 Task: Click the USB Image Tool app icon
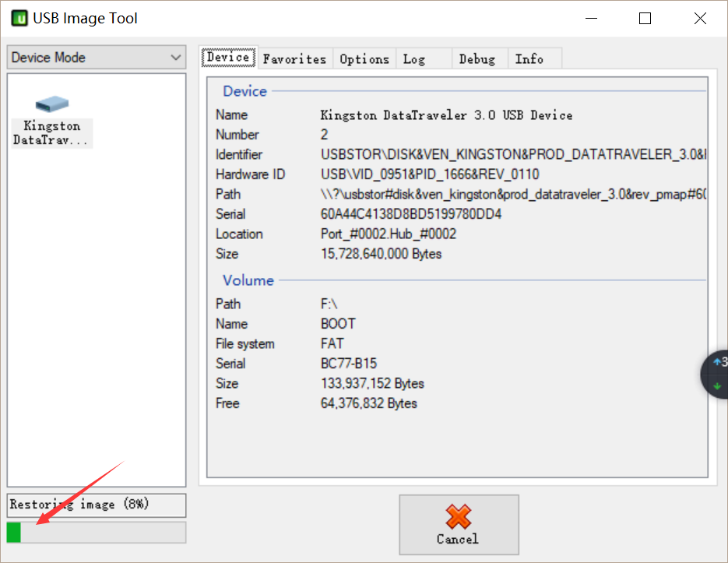pyautogui.click(x=19, y=19)
